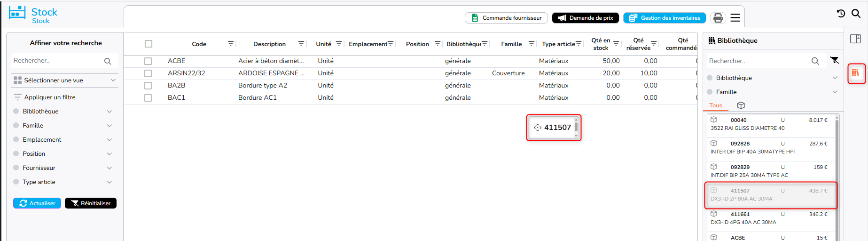The height and width of the screenshot is (241, 868).
Task: Click 'Bordure type A2' description cell
Action: pyautogui.click(x=263, y=86)
